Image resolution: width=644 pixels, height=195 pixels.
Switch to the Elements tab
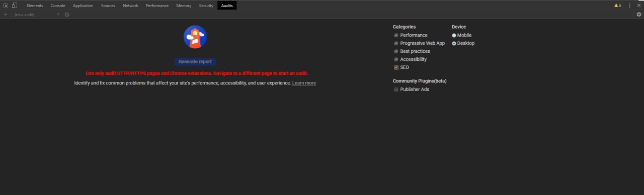[35, 6]
